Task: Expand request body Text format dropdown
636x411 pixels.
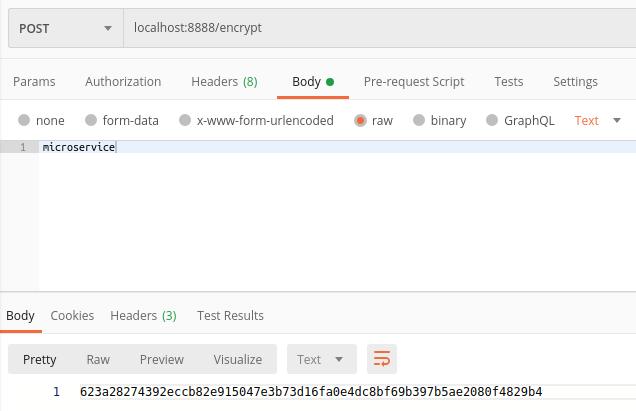Action: tap(598, 120)
